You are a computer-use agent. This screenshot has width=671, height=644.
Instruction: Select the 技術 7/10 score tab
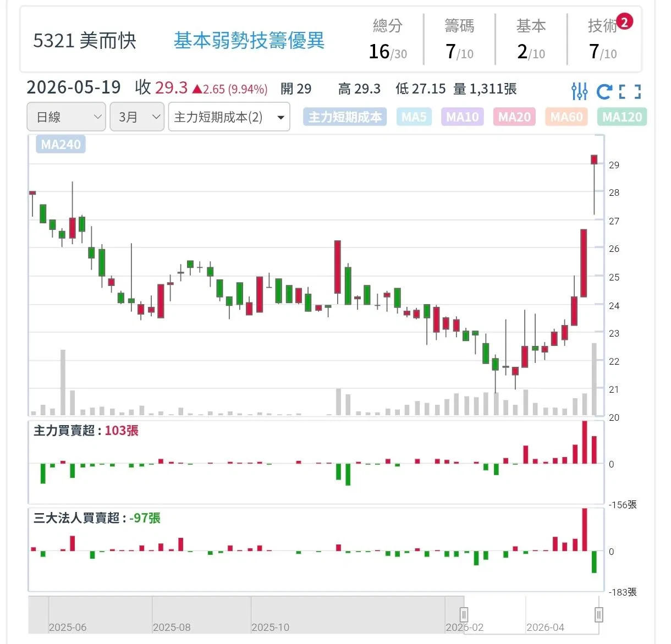[603, 39]
